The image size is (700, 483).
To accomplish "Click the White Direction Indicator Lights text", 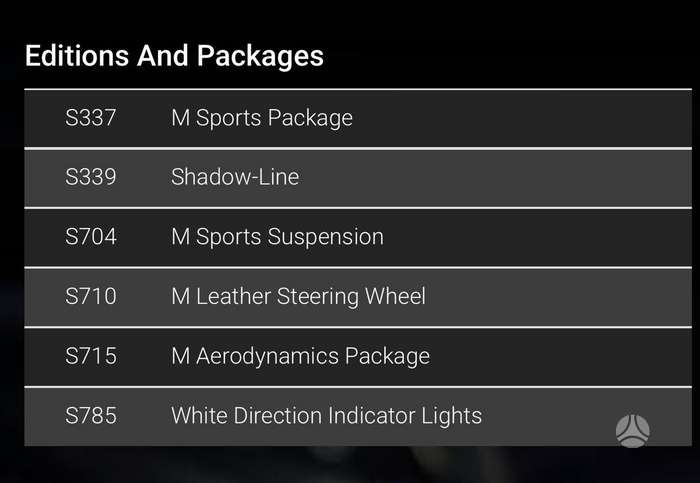I will pyautogui.click(x=327, y=416).
